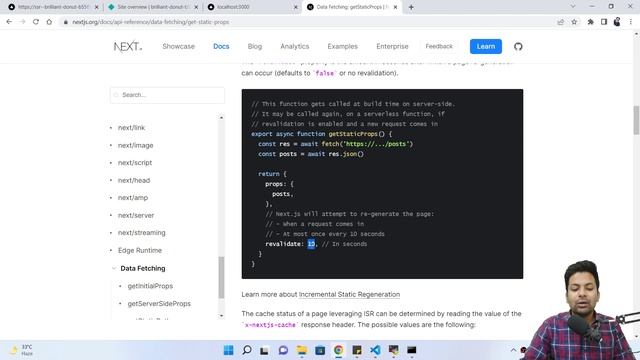Go back to the previous page
The height and width of the screenshot is (360, 640).
[9, 22]
